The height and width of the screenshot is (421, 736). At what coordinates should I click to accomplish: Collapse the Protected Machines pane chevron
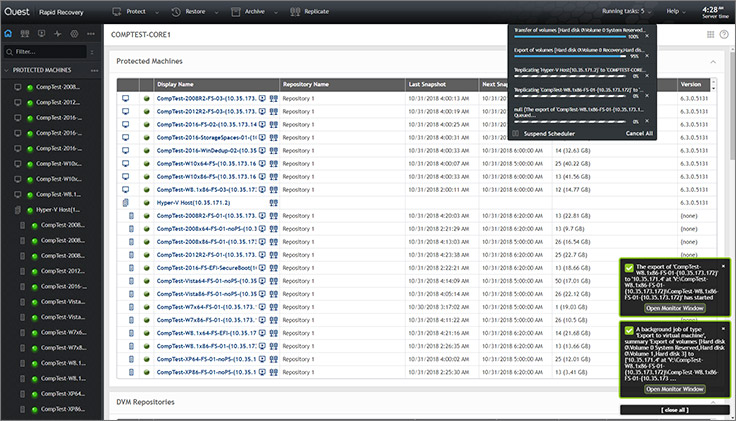713,61
